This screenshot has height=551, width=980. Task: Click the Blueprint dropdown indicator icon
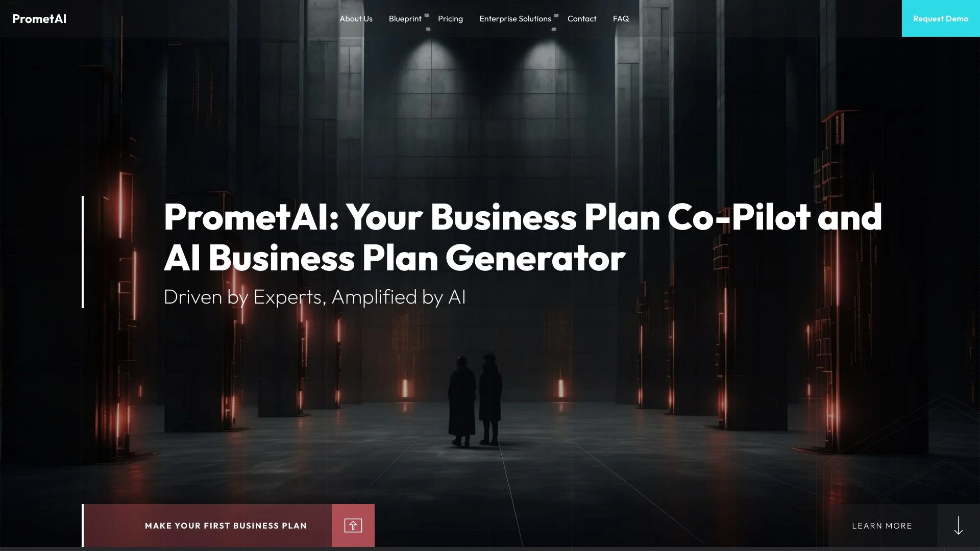(x=427, y=15)
